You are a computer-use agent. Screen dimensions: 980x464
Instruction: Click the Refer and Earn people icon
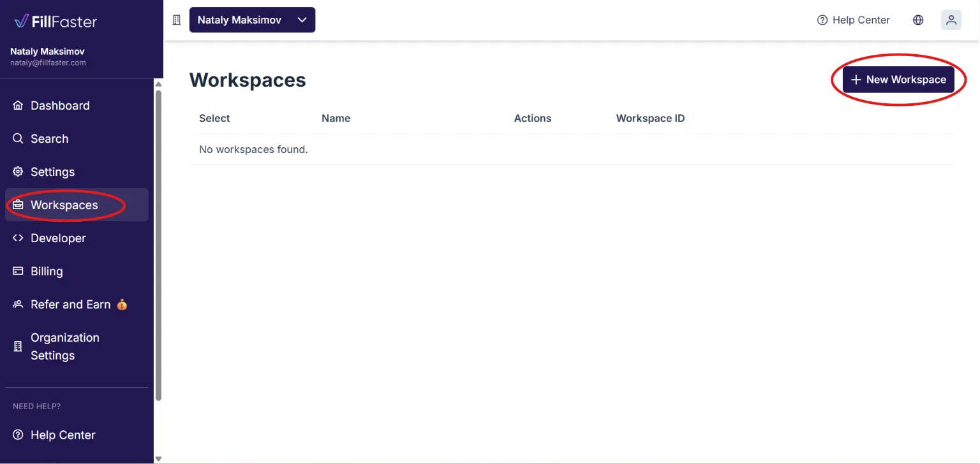pos(18,305)
